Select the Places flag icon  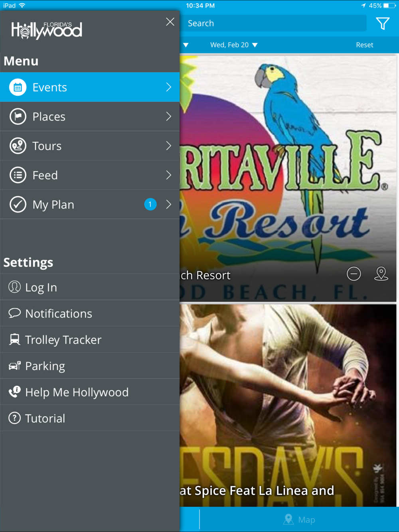(x=18, y=116)
